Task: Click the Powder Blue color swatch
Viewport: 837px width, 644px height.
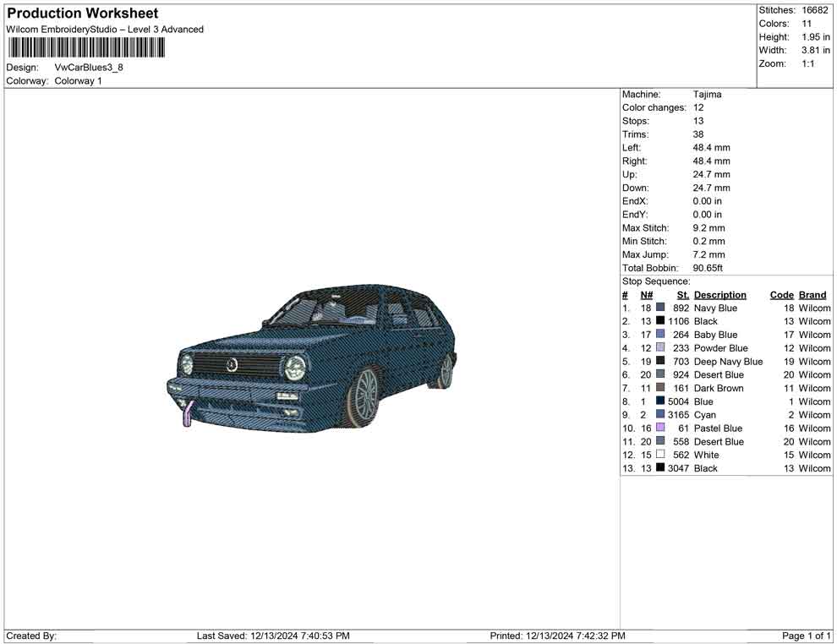Action: [660, 348]
